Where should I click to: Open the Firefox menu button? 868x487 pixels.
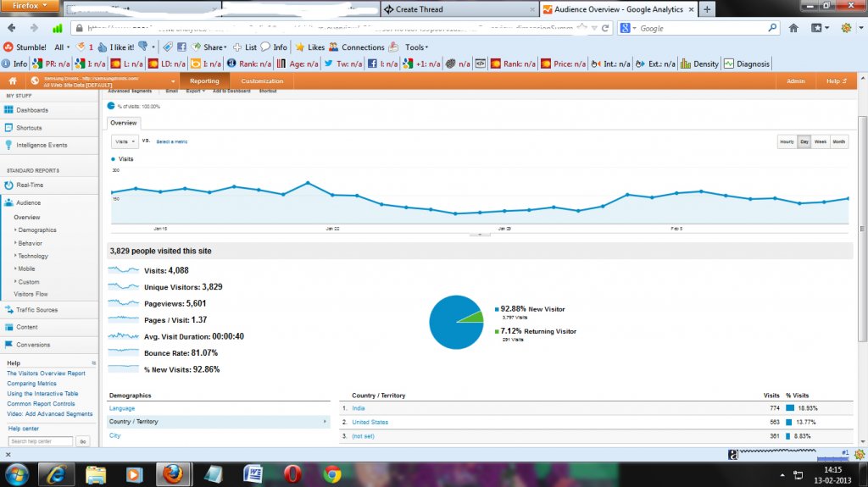point(30,6)
